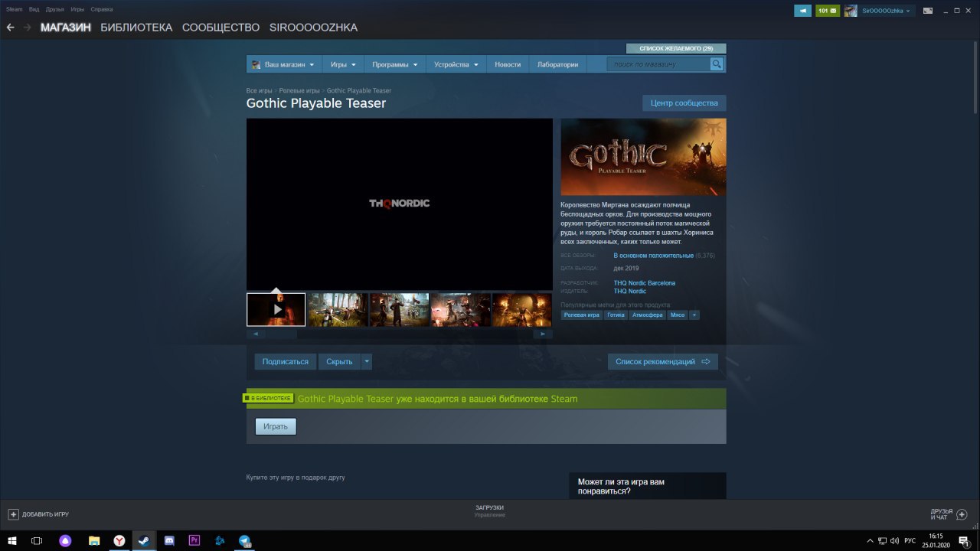This screenshot has width=980, height=551.
Task: Open Discord from taskbar
Action: coord(169,540)
